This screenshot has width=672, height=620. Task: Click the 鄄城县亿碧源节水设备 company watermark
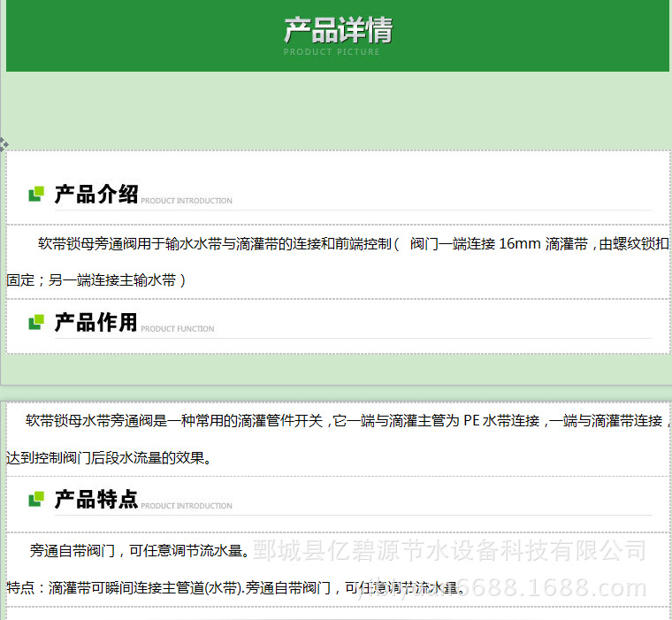pyautogui.click(x=449, y=551)
